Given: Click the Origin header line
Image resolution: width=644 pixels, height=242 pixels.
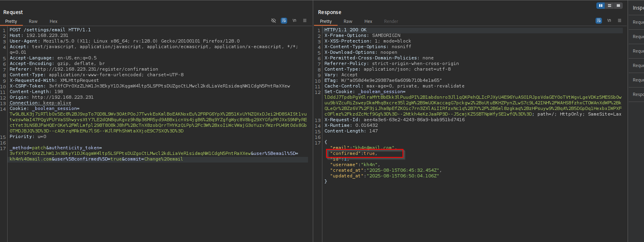Looking at the screenshot, I should [52, 97].
